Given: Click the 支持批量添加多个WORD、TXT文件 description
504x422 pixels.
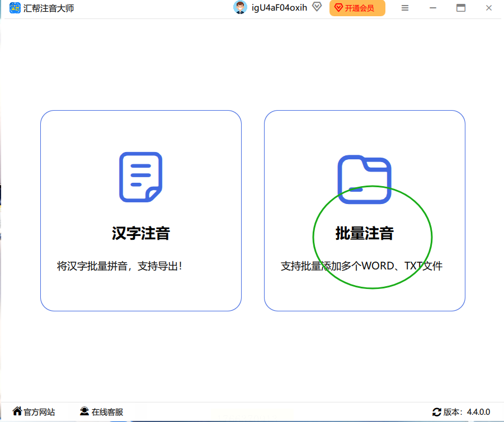Looking at the screenshot, I should pyautogui.click(x=361, y=266).
